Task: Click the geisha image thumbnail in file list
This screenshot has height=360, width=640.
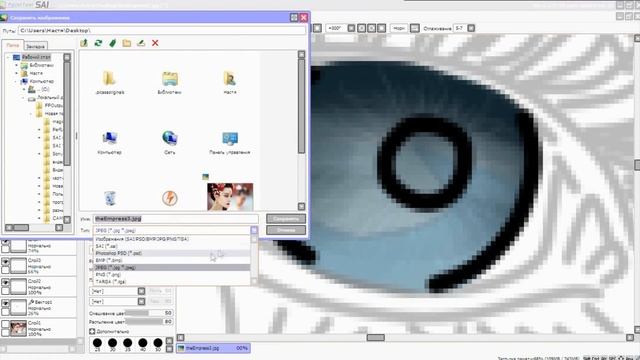Action: coord(230,197)
